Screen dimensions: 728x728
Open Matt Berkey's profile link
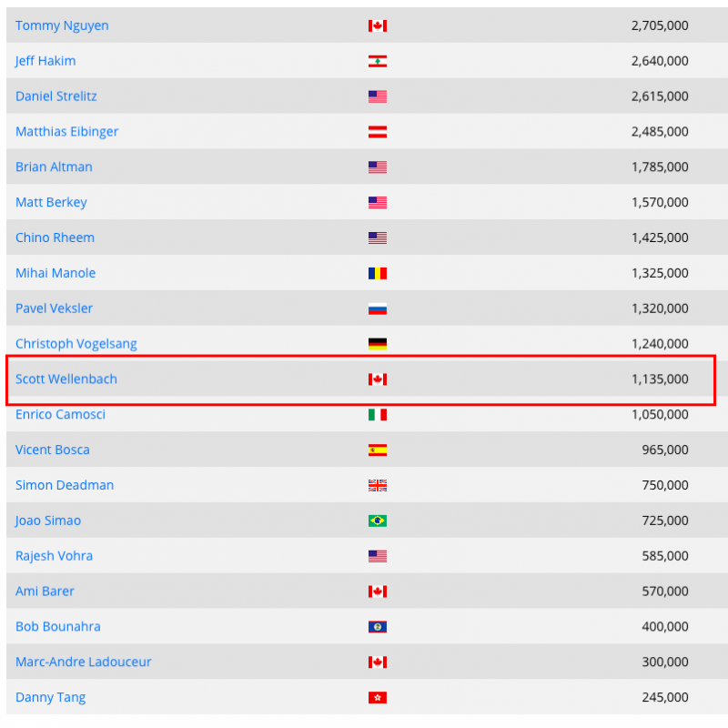pyautogui.click(x=51, y=202)
